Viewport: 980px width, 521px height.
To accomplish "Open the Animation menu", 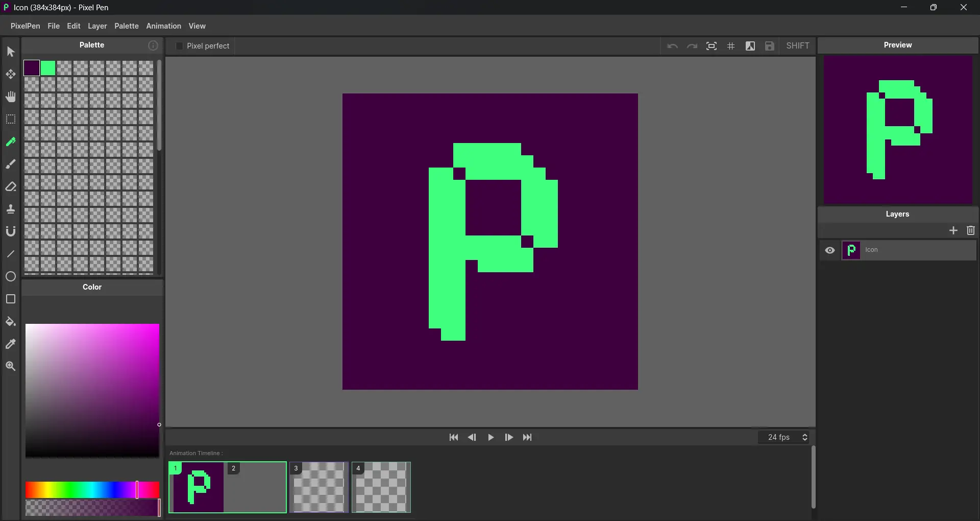I will point(163,26).
